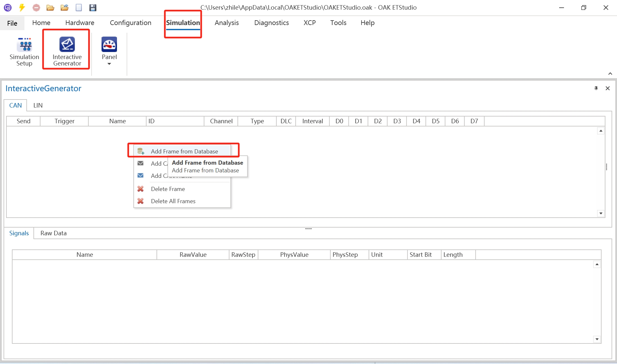Open the Analysis ribbon tab
Viewport: 617px width, 364px height.
227,23
